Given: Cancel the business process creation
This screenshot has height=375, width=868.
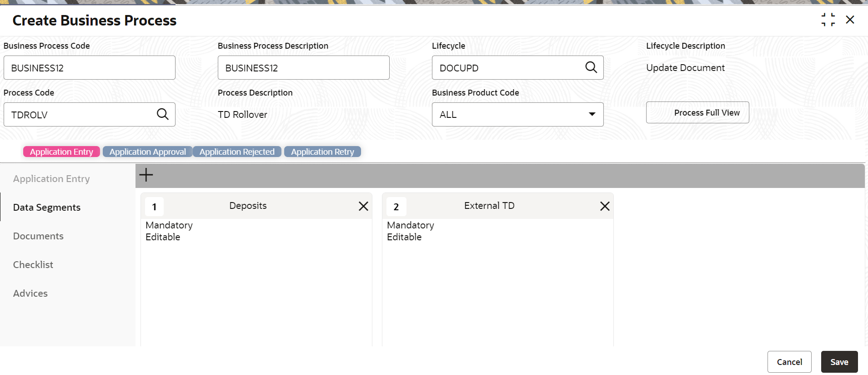Looking at the screenshot, I should (x=789, y=362).
